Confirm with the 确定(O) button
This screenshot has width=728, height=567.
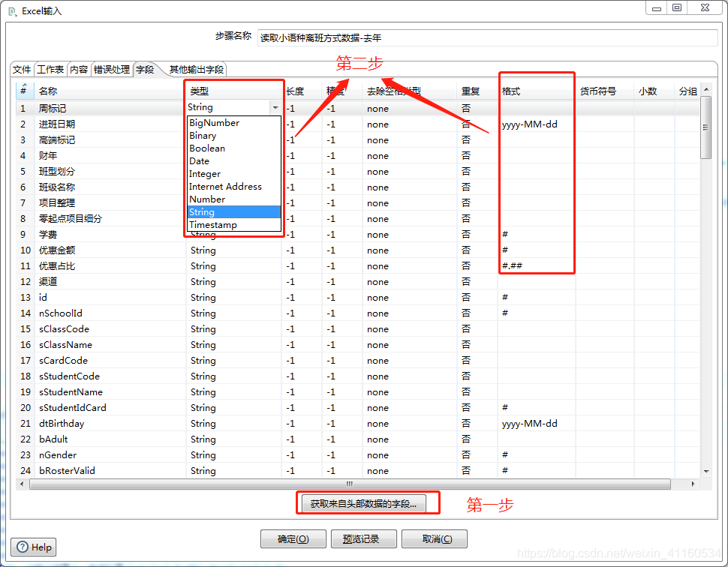[x=293, y=538]
